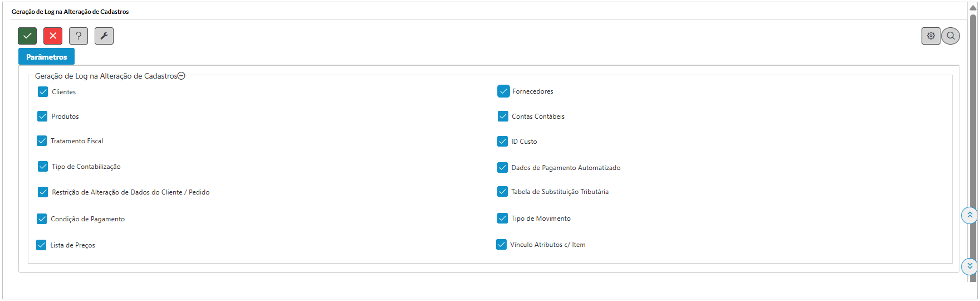
Task: Click the double chevron up button
Action: click(969, 215)
